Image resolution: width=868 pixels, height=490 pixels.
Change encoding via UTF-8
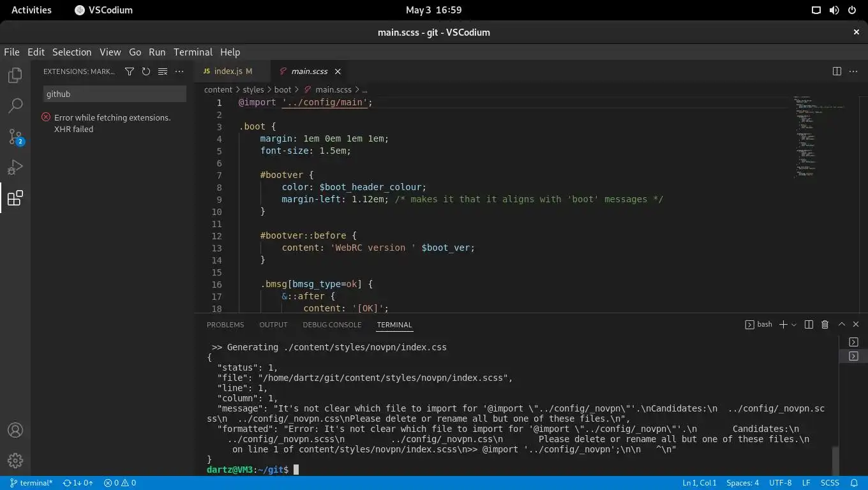coord(781,483)
